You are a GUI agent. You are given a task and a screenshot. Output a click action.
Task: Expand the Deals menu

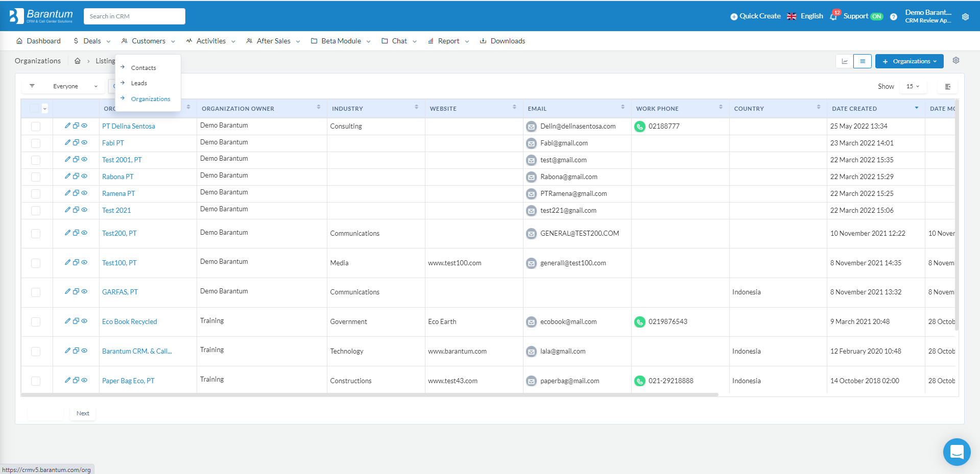point(92,41)
